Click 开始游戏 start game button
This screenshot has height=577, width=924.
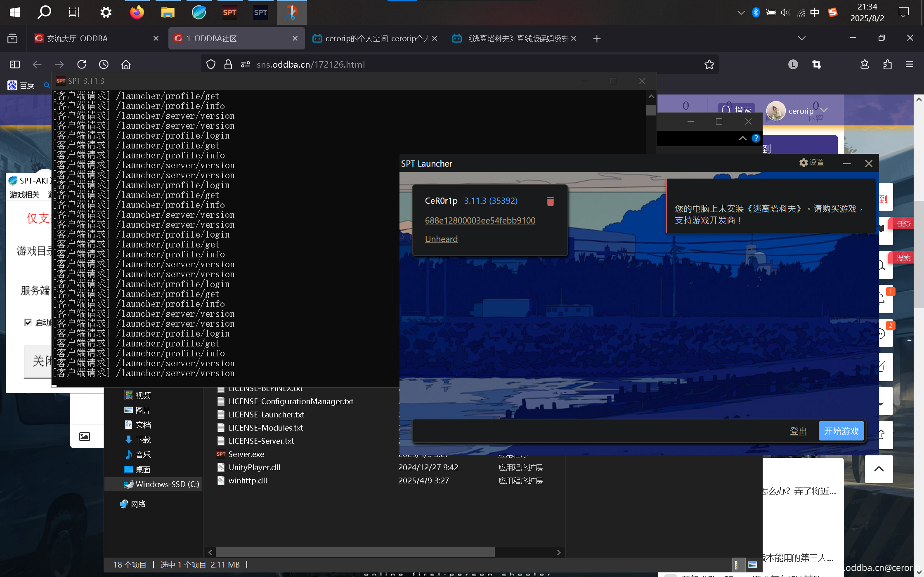tap(841, 431)
